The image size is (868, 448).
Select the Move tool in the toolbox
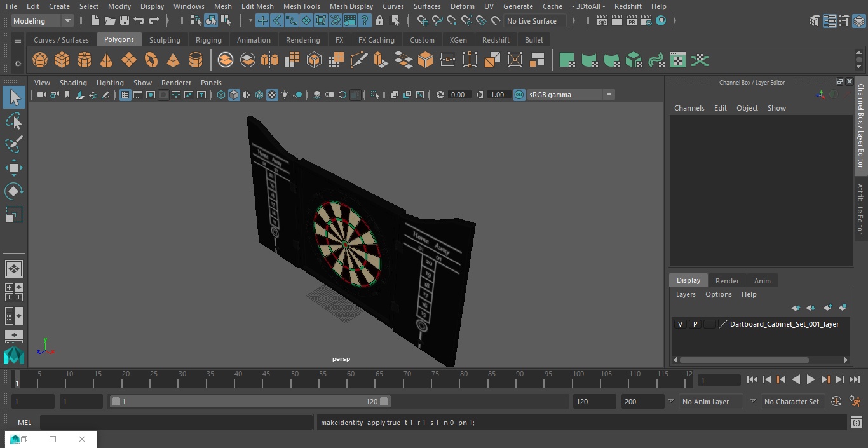coord(14,168)
